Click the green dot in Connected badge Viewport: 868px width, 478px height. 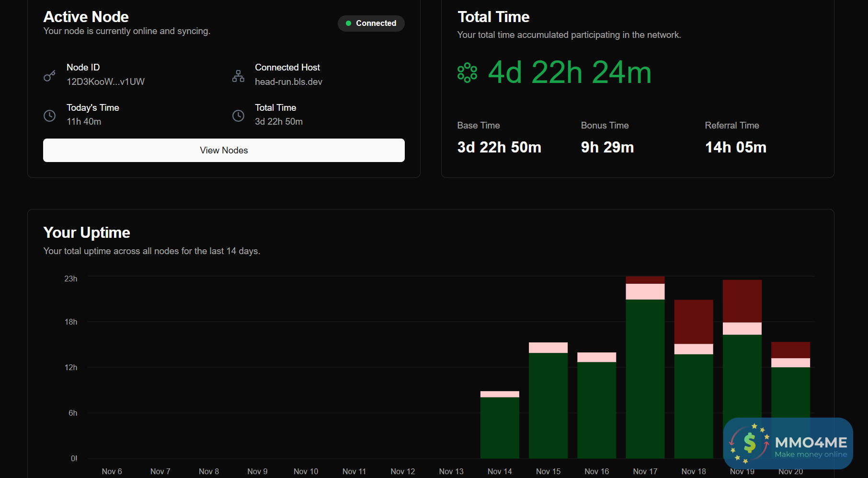click(348, 23)
